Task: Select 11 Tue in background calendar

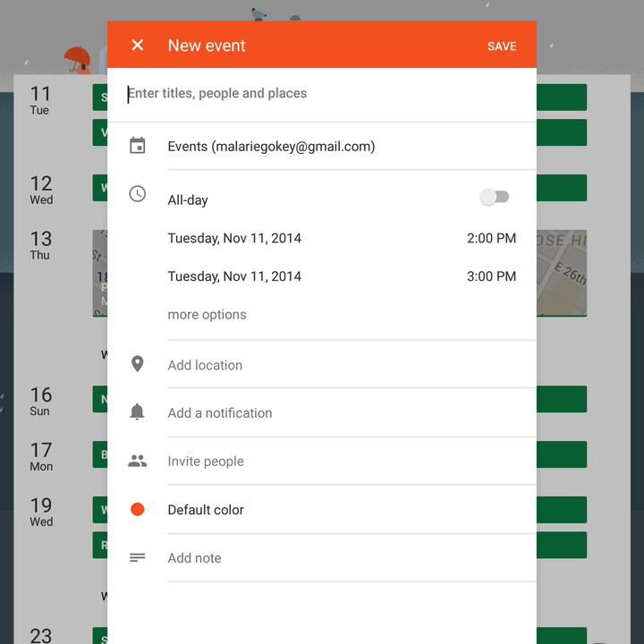Action: coord(40,100)
